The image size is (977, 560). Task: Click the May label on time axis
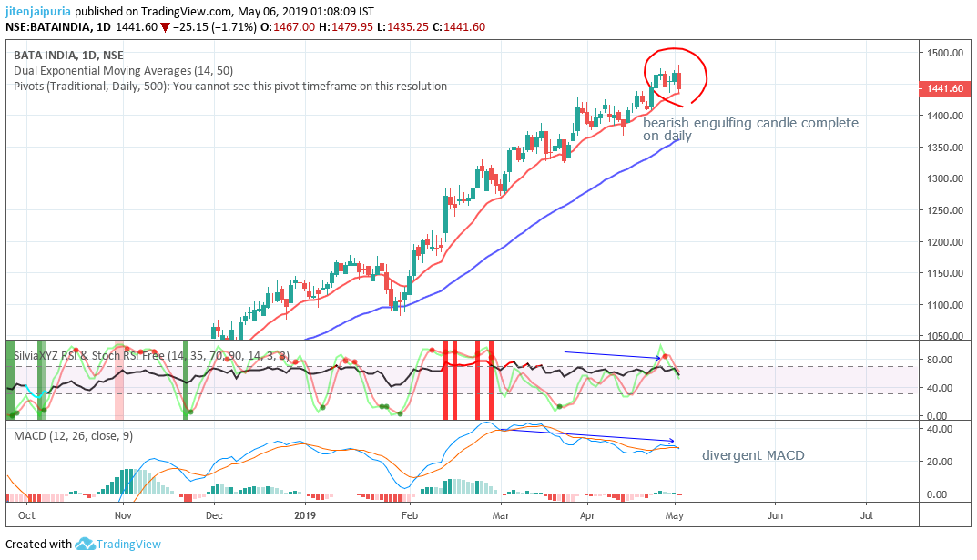(x=675, y=515)
